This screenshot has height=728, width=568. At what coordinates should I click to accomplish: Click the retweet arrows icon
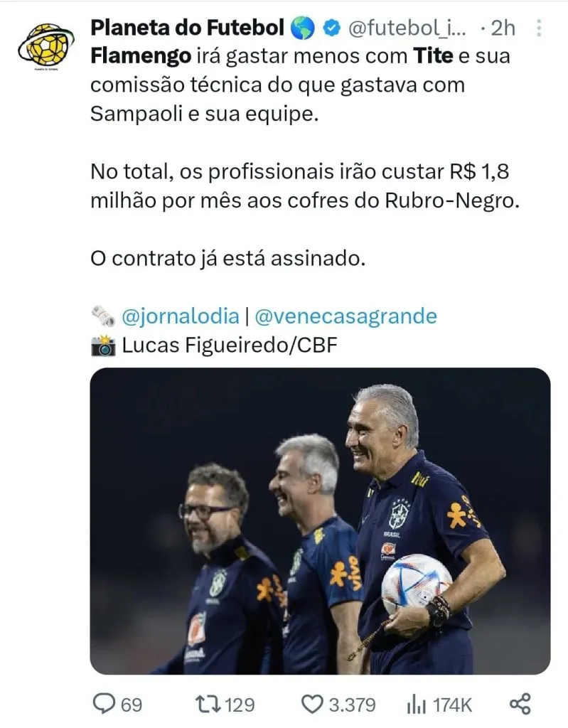tap(208, 704)
